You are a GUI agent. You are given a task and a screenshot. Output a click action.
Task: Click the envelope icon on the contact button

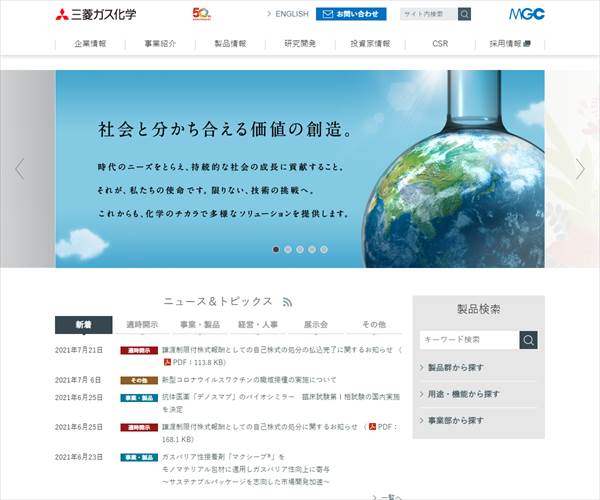pyautogui.click(x=328, y=14)
